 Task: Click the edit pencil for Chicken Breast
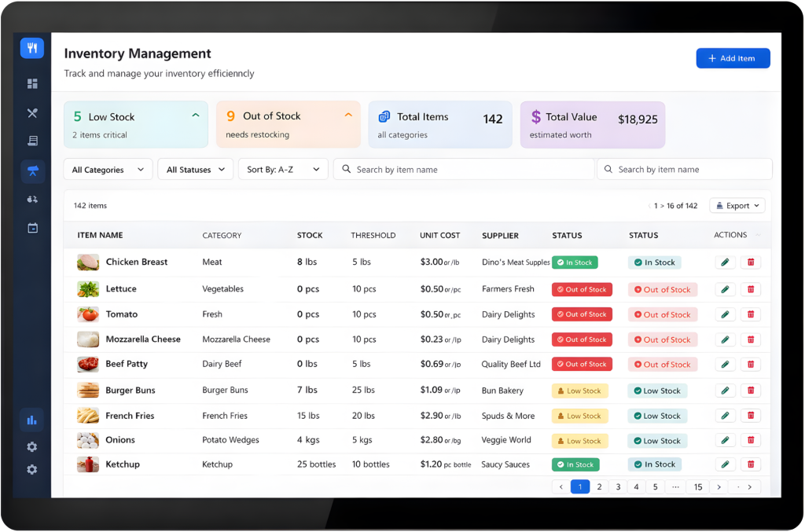click(x=725, y=262)
